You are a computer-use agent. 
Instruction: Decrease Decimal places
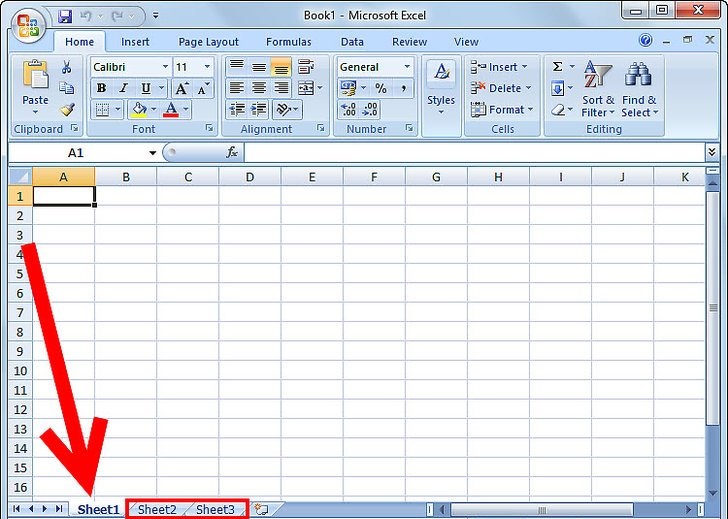[x=370, y=110]
